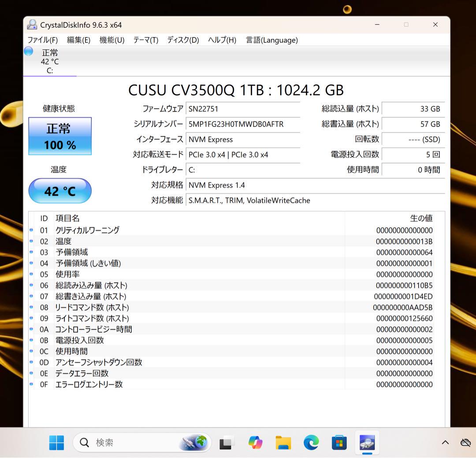Open the テーマ(T) menu
This screenshot has height=458, width=476.
point(146,40)
